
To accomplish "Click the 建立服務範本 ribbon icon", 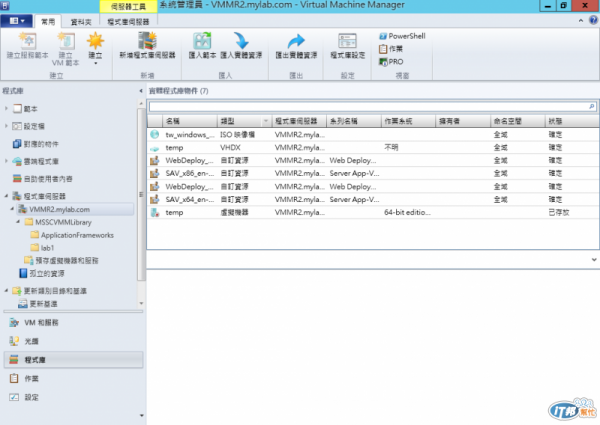I will click(28, 40).
